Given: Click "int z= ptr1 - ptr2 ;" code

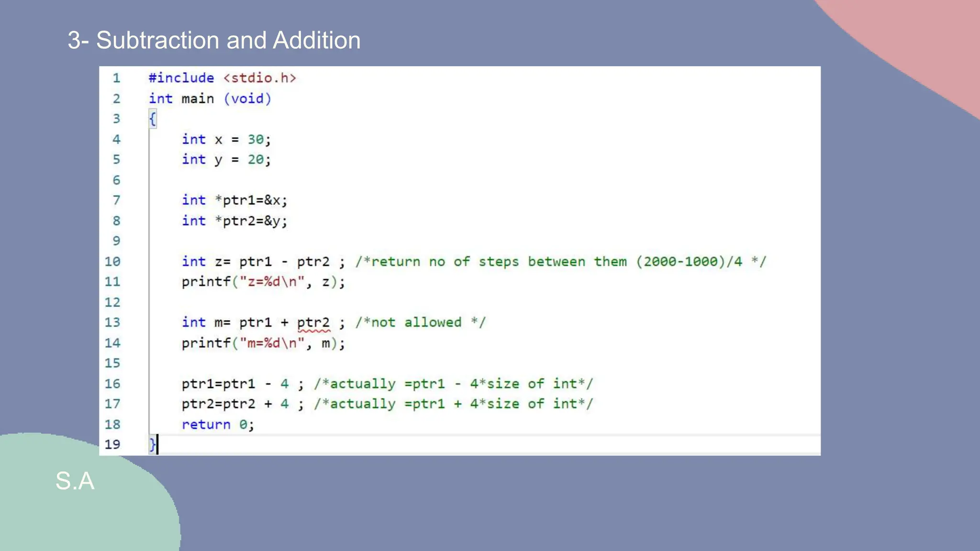Looking at the screenshot, I should (x=263, y=262).
